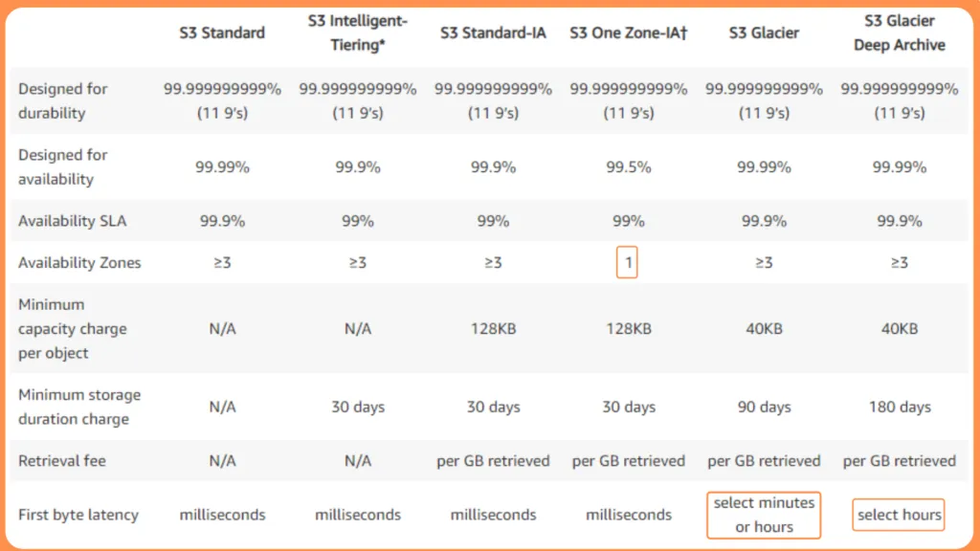The image size is (980, 551).
Task: Click the 'select minutes or hours' box
Action: (x=764, y=515)
